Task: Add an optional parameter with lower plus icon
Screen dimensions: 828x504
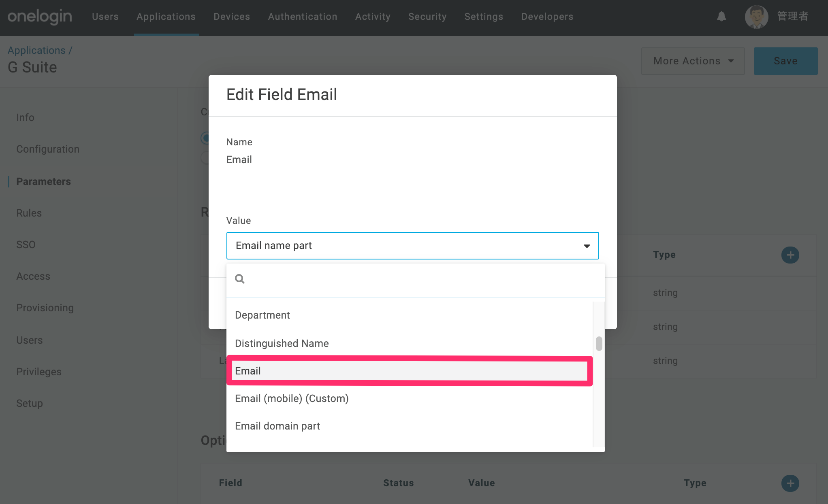Action: (x=790, y=483)
